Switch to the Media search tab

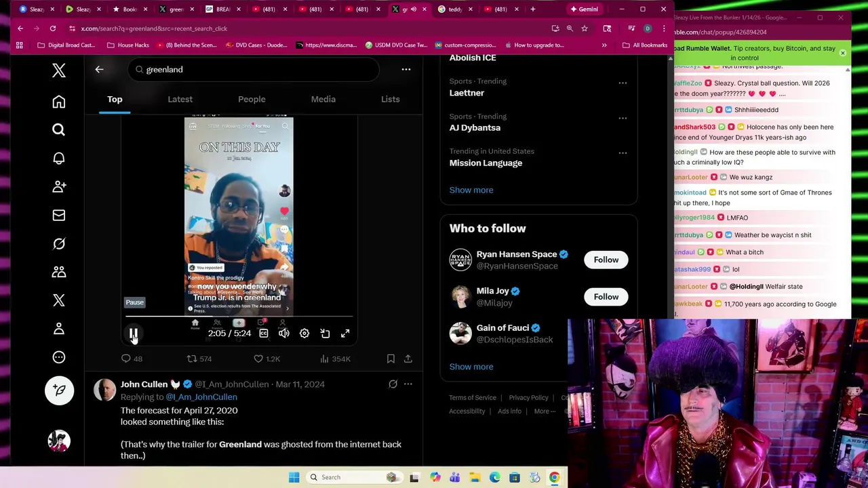323,99
